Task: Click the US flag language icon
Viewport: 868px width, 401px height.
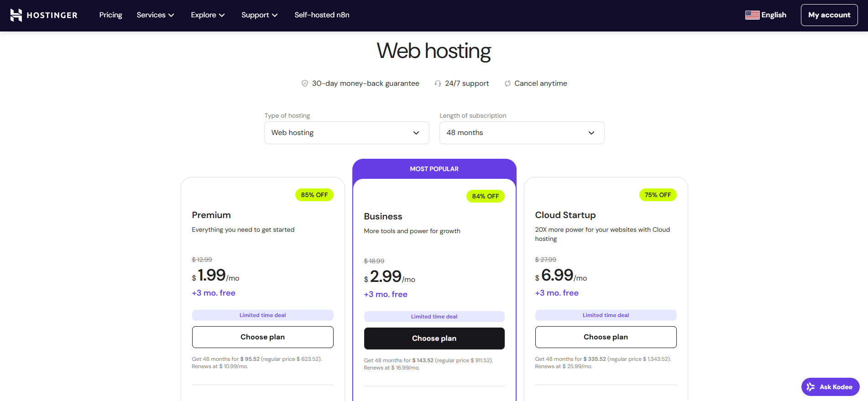Action: [x=752, y=15]
